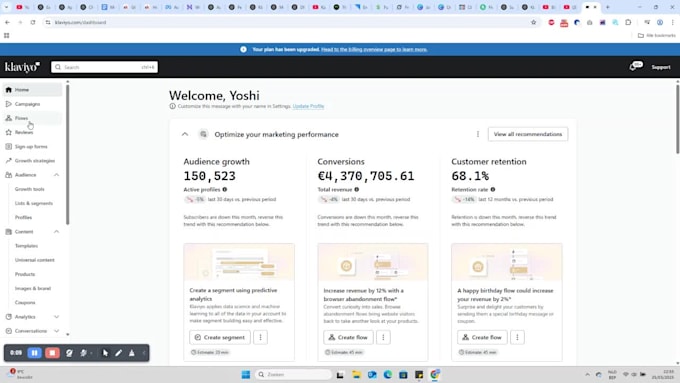Viewport: 680px width, 383px height.
Task: Click the Analytics sidebar icon
Action: click(9, 317)
